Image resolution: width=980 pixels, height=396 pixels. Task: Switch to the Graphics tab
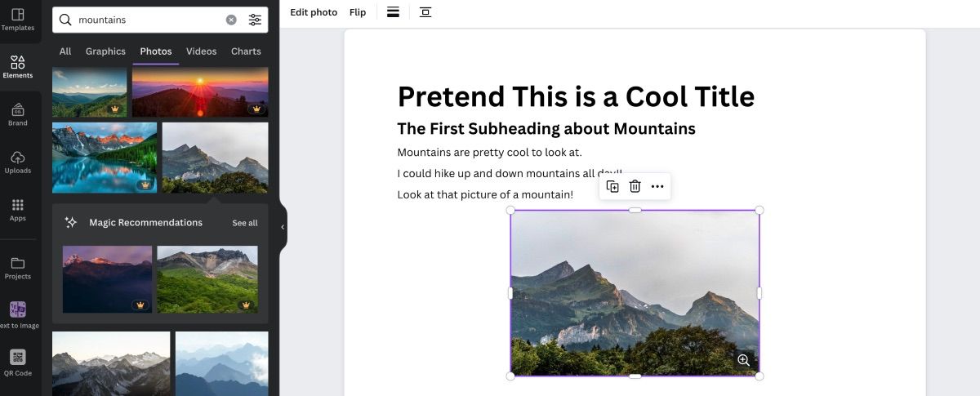coord(105,51)
